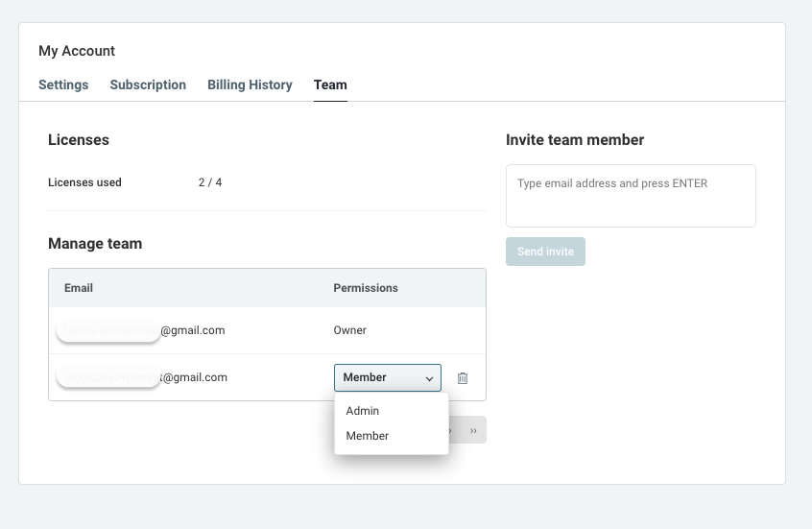Select Admin from the permissions list
Viewport: 812px width, 529px height.
(363, 411)
